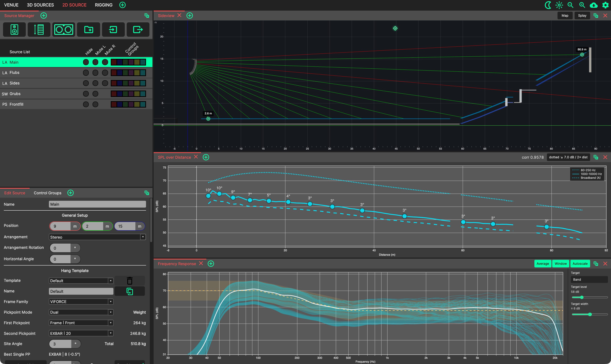611x364 pixels.
Task: Add a new top-level tab with plus icon
Action: pos(122,5)
